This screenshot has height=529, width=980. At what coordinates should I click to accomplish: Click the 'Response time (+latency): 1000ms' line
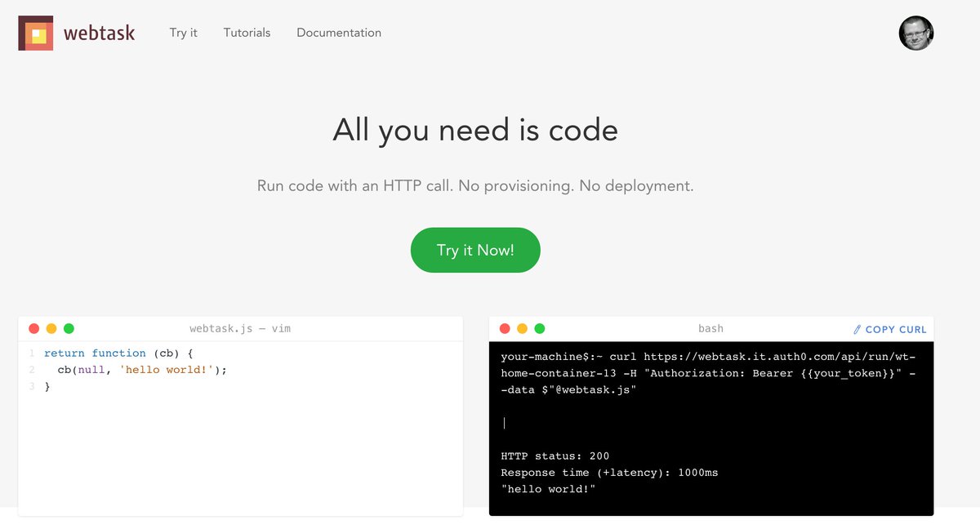pyautogui.click(x=609, y=472)
